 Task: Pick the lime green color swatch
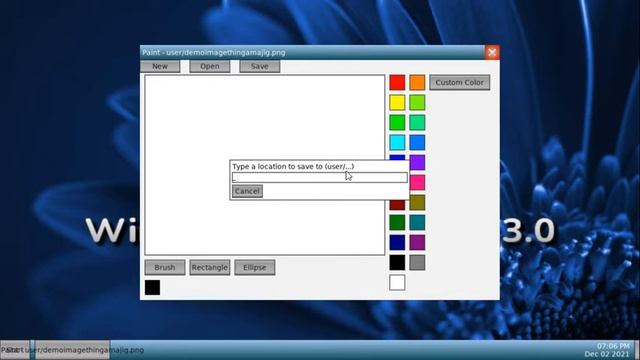(417, 102)
